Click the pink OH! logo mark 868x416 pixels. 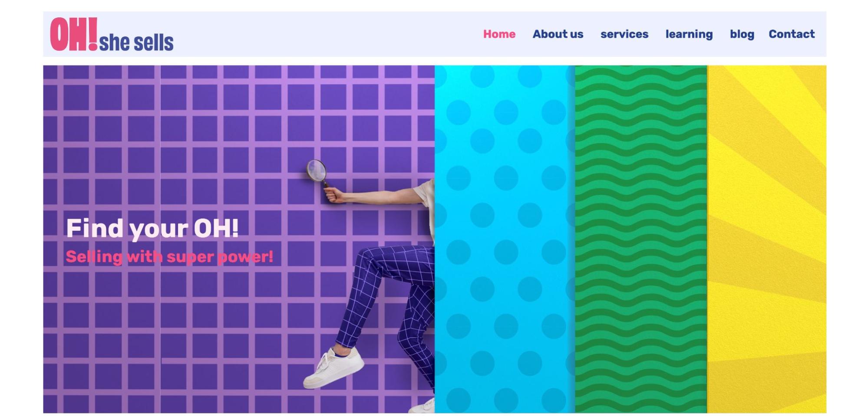[74, 34]
